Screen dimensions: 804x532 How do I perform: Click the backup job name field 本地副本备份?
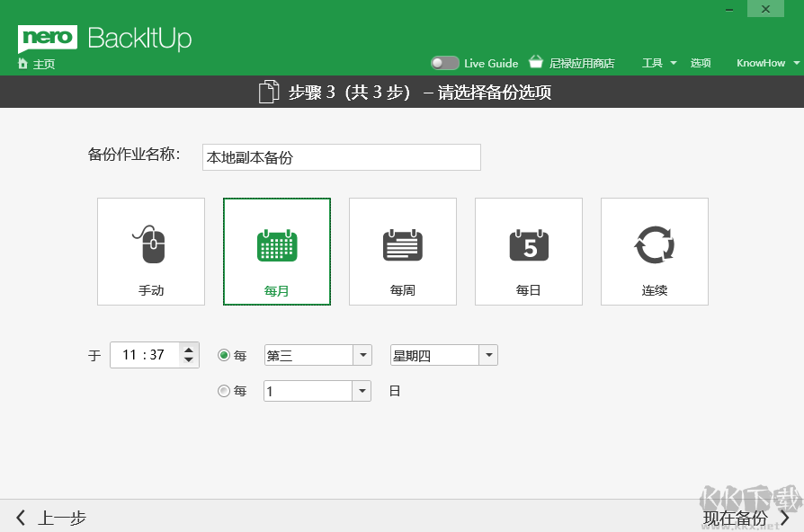click(341, 156)
